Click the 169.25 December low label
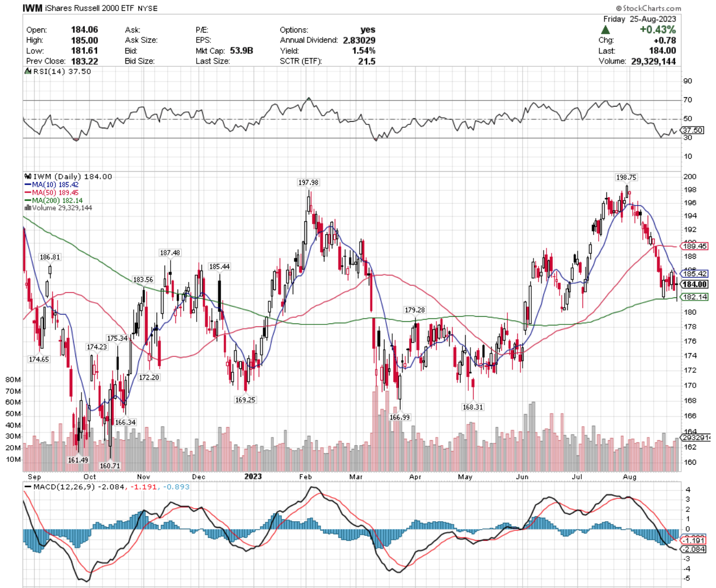This screenshot has height=588, width=716. tap(245, 399)
